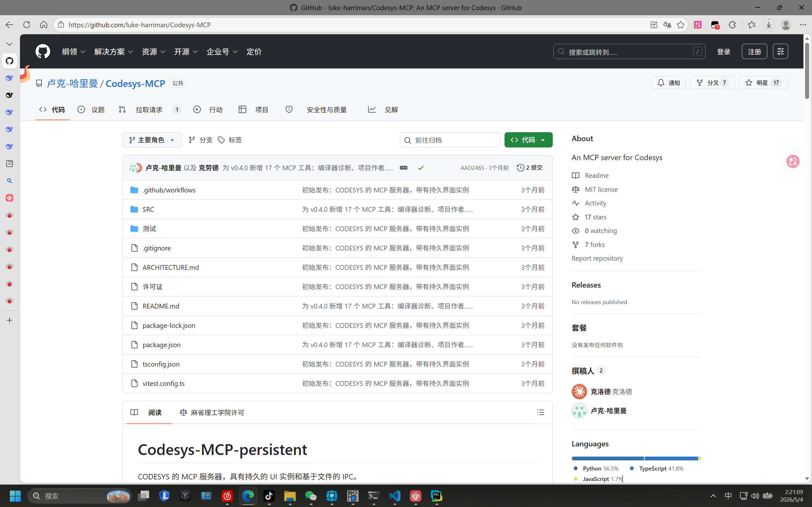Switch to the 拉取请求 tab
The height and width of the screenshot is (507, 812).
coord(150,110)
